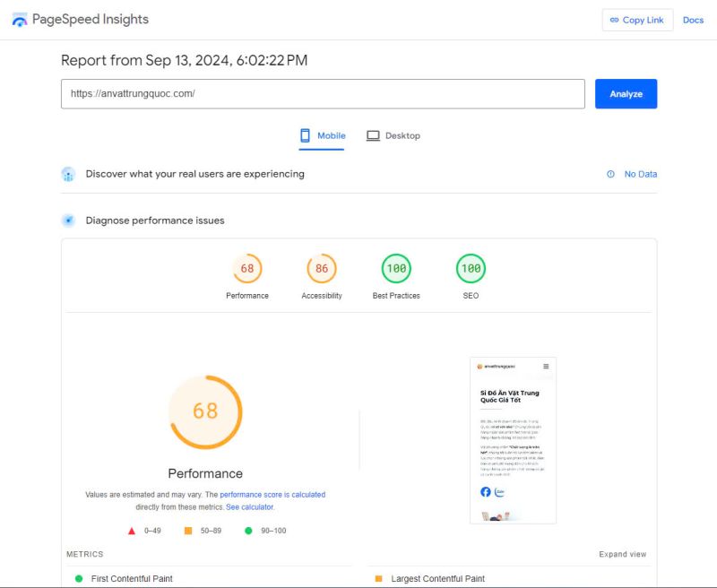Switch to the Mobile tab

click(322, 136)
